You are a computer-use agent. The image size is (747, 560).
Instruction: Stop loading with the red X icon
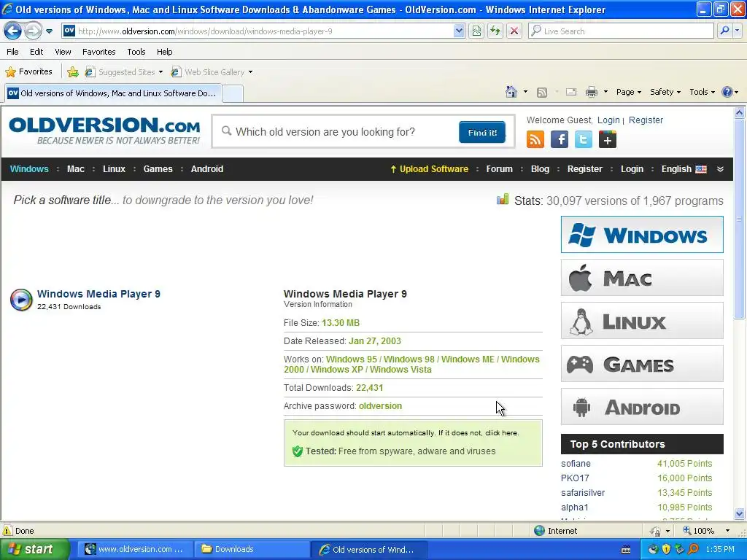pyautogui.click(x=514, y=31)
